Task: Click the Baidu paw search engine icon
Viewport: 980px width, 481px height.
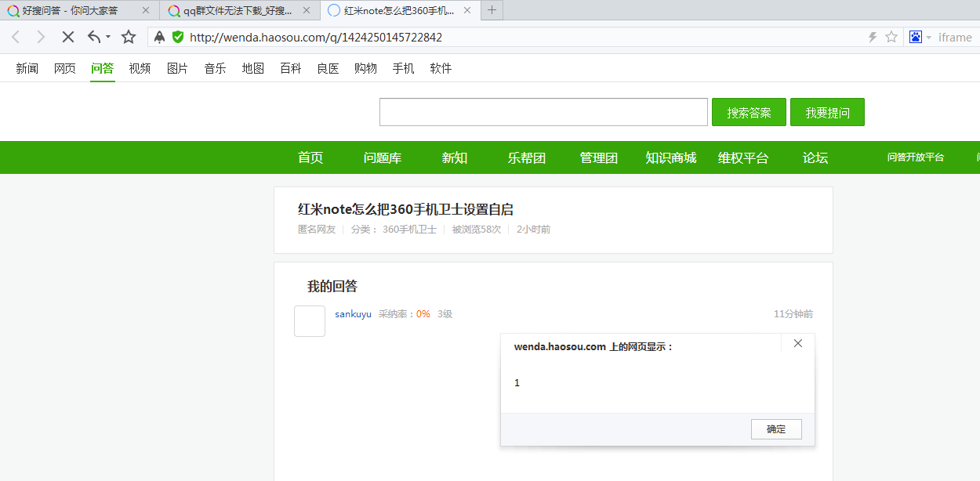Action: [915, 37]
